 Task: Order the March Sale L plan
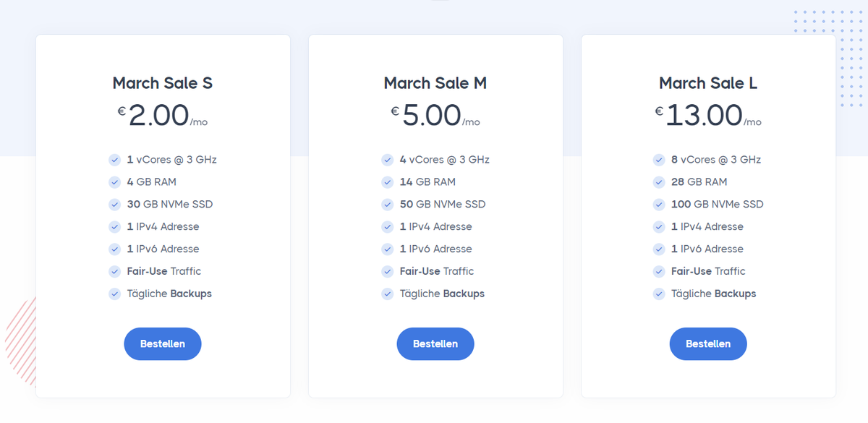click(x=708, y=344)
